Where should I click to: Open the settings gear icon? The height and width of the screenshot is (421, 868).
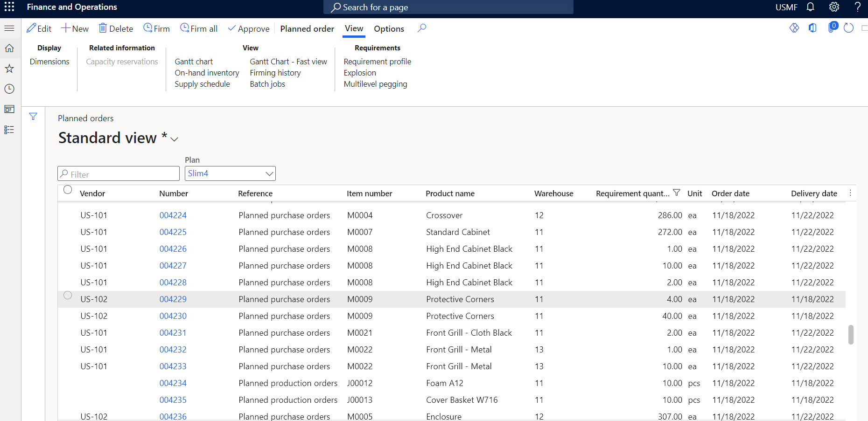834,7
